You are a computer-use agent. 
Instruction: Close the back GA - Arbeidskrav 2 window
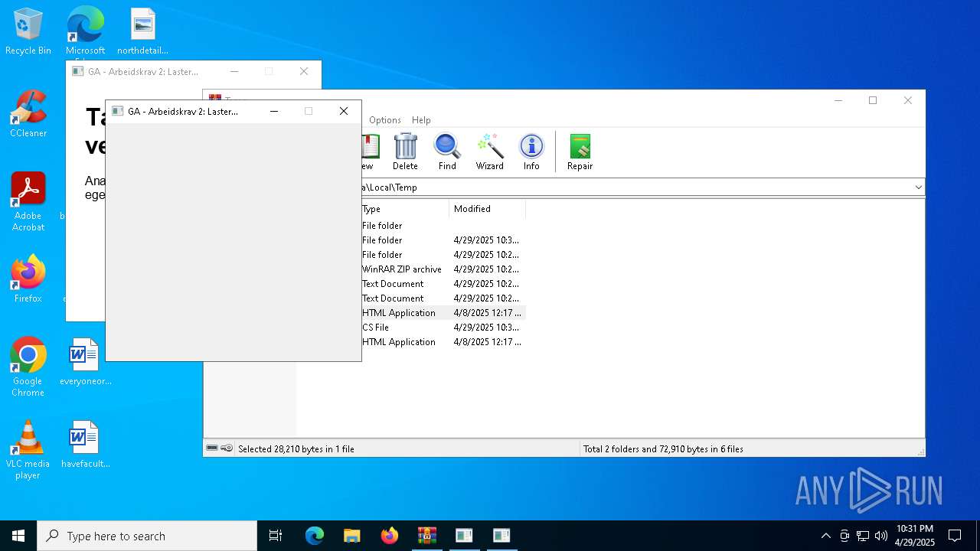[x=304, y=71]
